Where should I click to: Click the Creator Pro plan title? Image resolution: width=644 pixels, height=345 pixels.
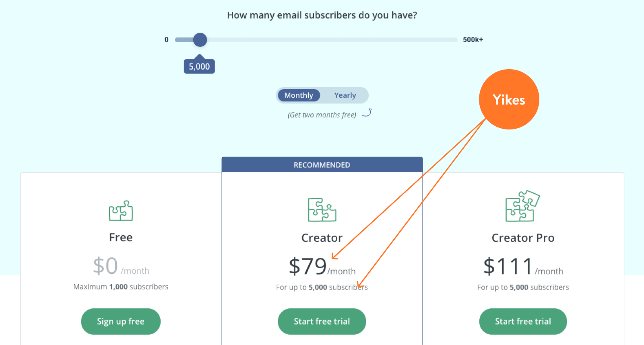pyautogui.click(x=523, y=238)
